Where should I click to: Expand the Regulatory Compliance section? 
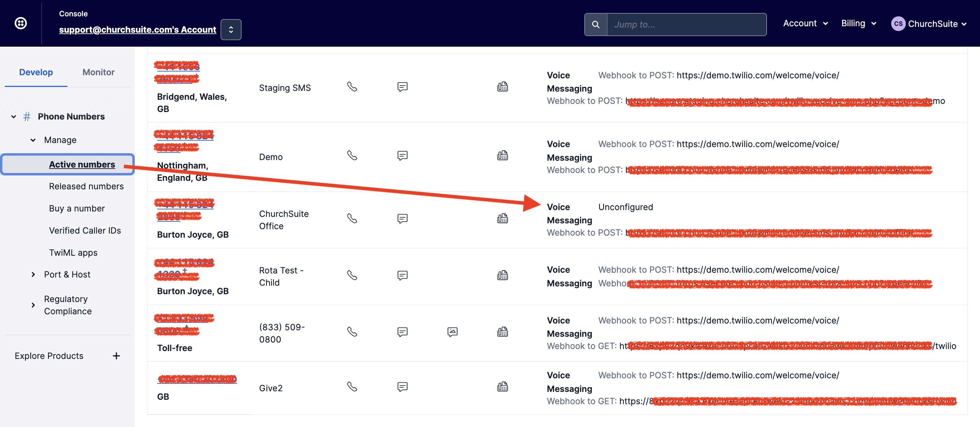[33, 305]
